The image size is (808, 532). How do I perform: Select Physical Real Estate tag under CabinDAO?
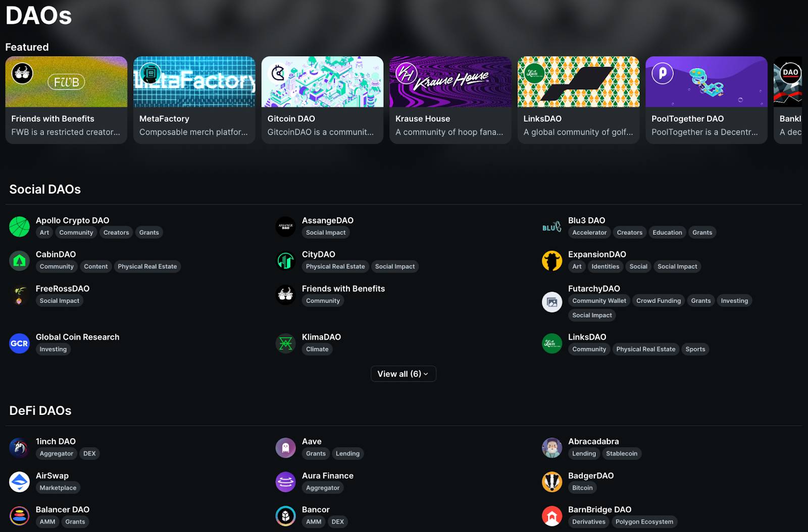click(147, 267)
